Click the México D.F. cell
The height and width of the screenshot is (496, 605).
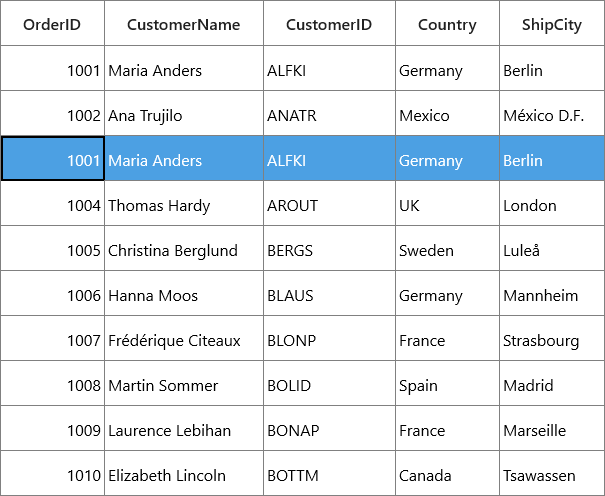click(552, 113)
